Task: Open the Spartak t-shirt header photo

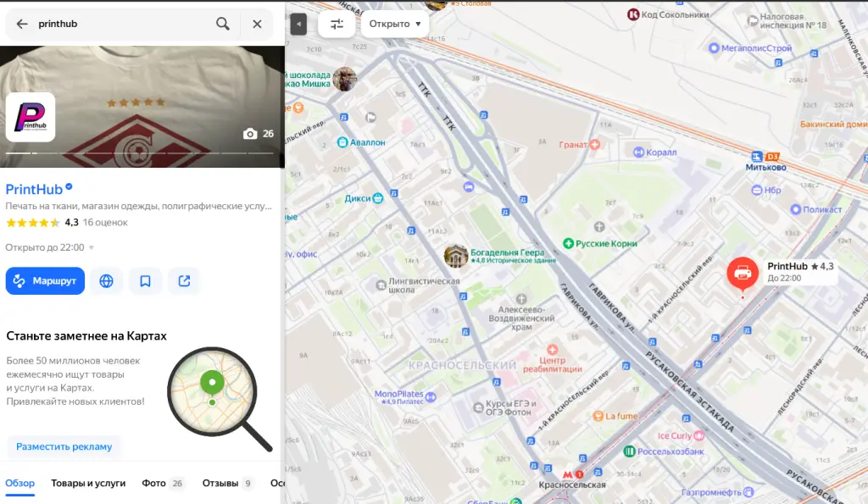Action: pos(142,107)
